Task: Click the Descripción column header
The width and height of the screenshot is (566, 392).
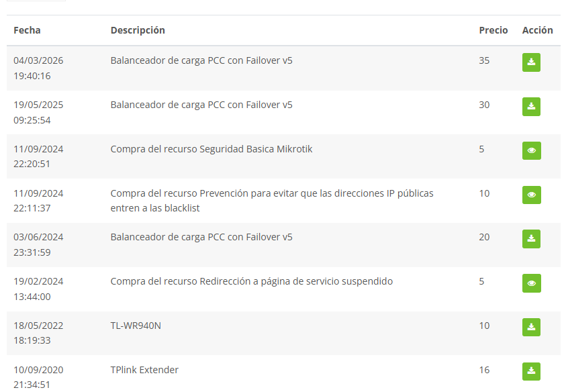Action: 138,30
